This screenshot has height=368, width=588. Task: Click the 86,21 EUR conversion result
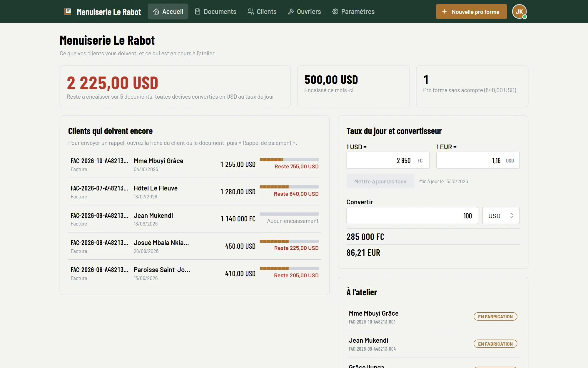(x=363, y=253)
